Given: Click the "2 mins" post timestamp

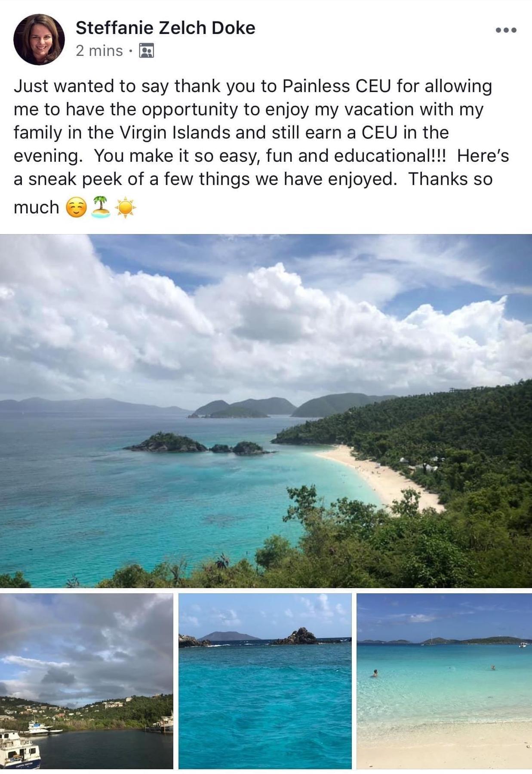Looking at the screenshot, I should (99, 51).
